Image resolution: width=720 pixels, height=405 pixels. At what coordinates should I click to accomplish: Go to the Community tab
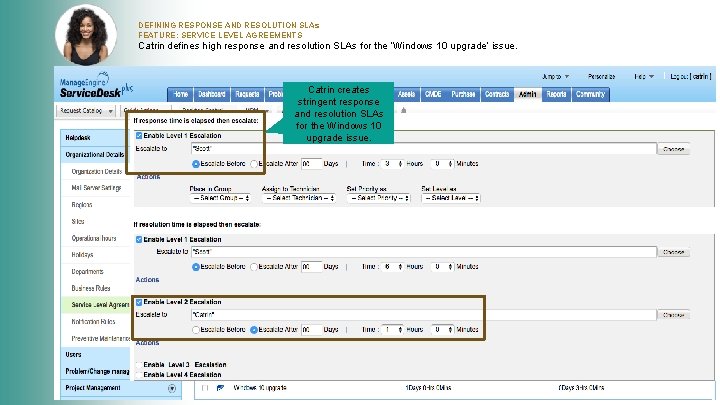(591, 94)
